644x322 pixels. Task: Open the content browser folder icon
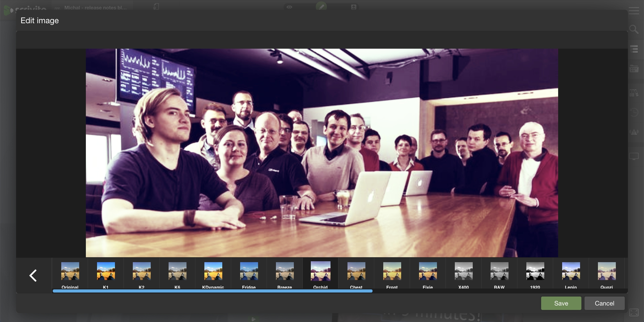pyautogui.click(x=634, y=69)
